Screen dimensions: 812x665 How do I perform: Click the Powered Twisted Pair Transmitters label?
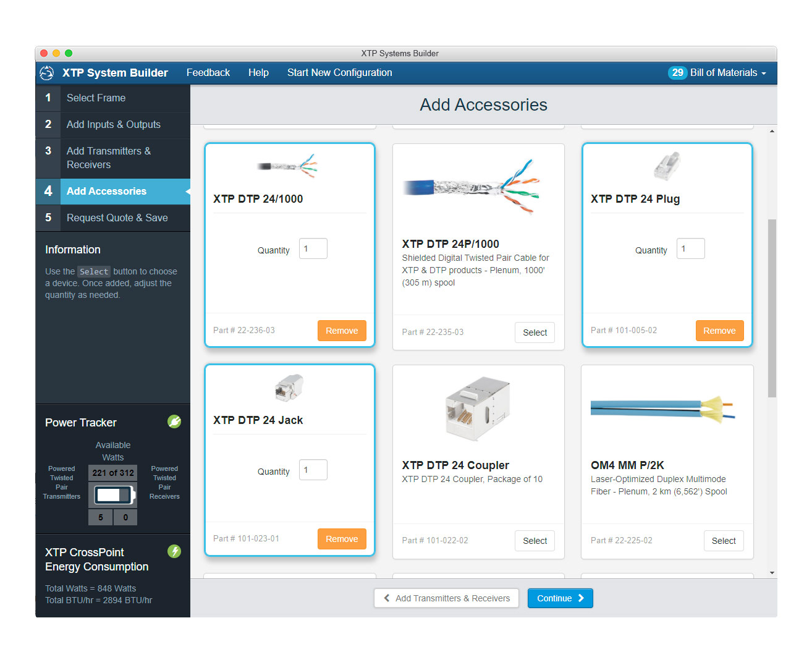click(62, 483)
